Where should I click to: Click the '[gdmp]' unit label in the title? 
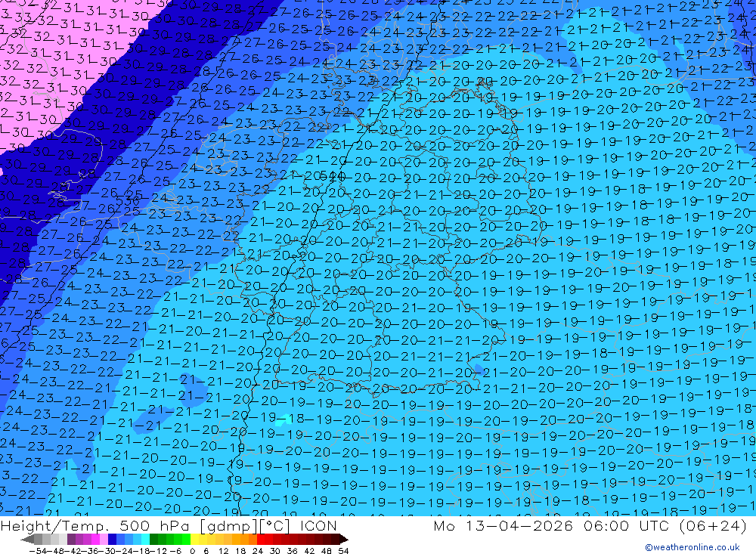click(x=229, y=526)
